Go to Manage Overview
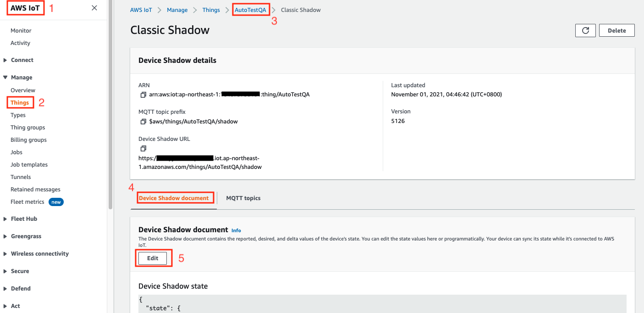644x313 pixels. [23, 90]
